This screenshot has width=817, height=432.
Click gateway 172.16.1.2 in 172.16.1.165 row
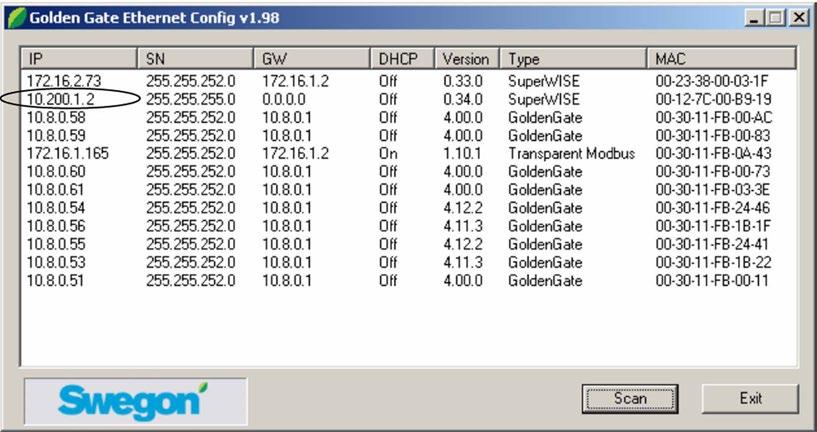click(295, 154)
